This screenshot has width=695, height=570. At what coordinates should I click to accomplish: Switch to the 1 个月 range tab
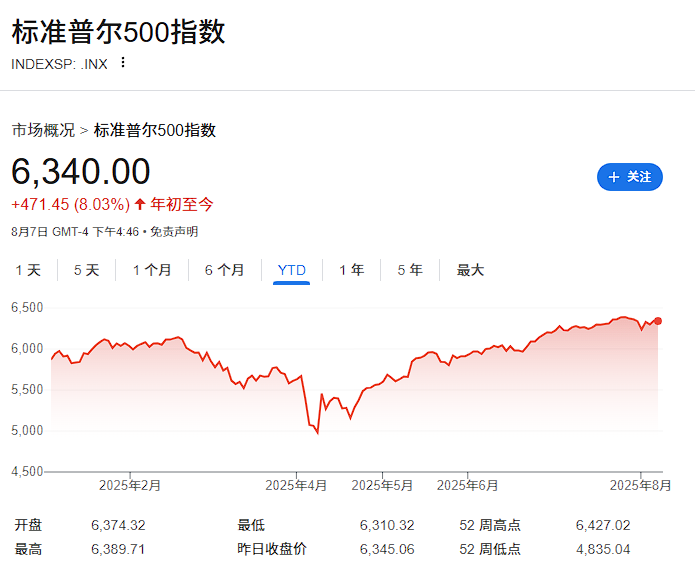click(x=152, y=270)
